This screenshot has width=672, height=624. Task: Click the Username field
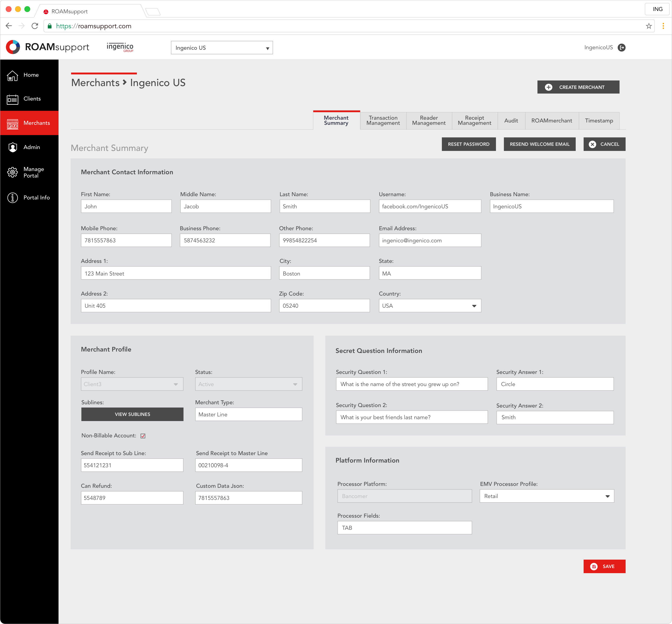pyautogui.click(x=430, y=206)
